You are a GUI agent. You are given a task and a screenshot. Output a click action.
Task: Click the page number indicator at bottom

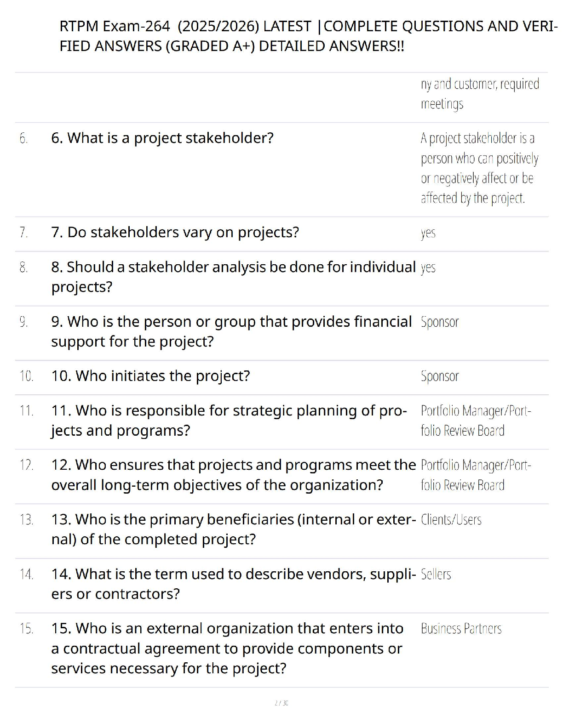point(281,703)
